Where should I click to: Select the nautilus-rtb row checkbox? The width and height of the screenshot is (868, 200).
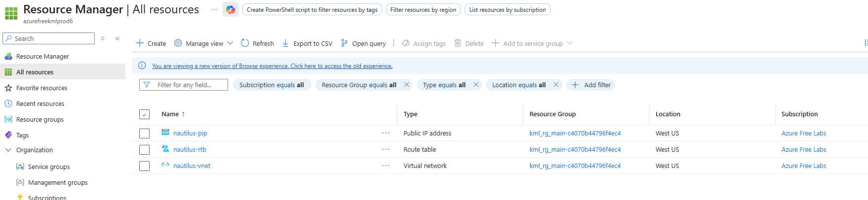pos(144,150)
